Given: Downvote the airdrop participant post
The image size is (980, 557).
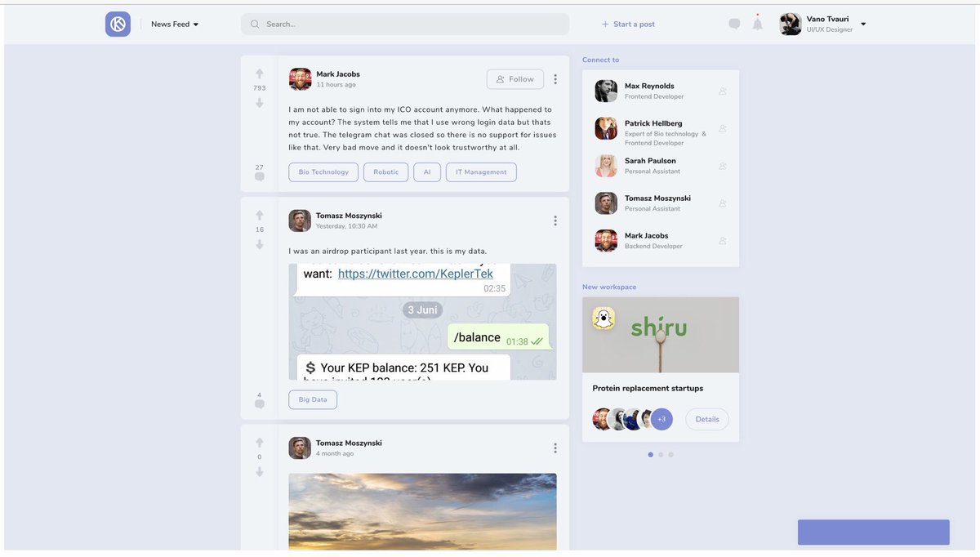Looking at the screenshot, I should 260,244.
